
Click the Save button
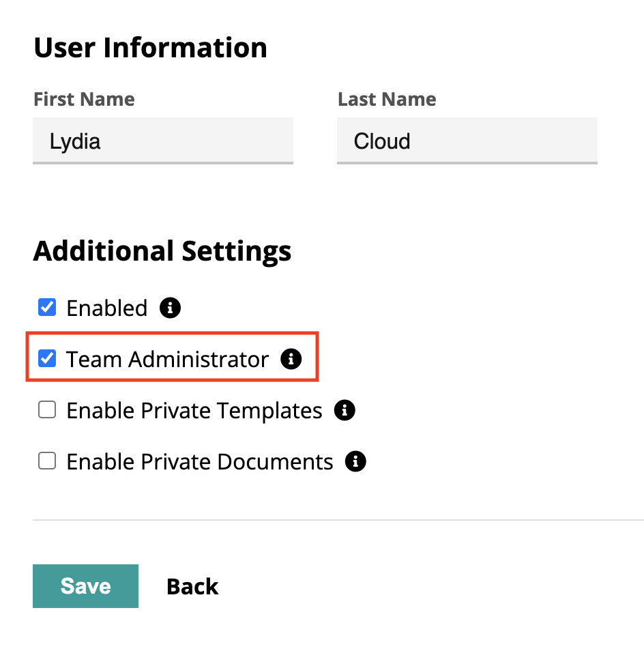tap(85, 585)
